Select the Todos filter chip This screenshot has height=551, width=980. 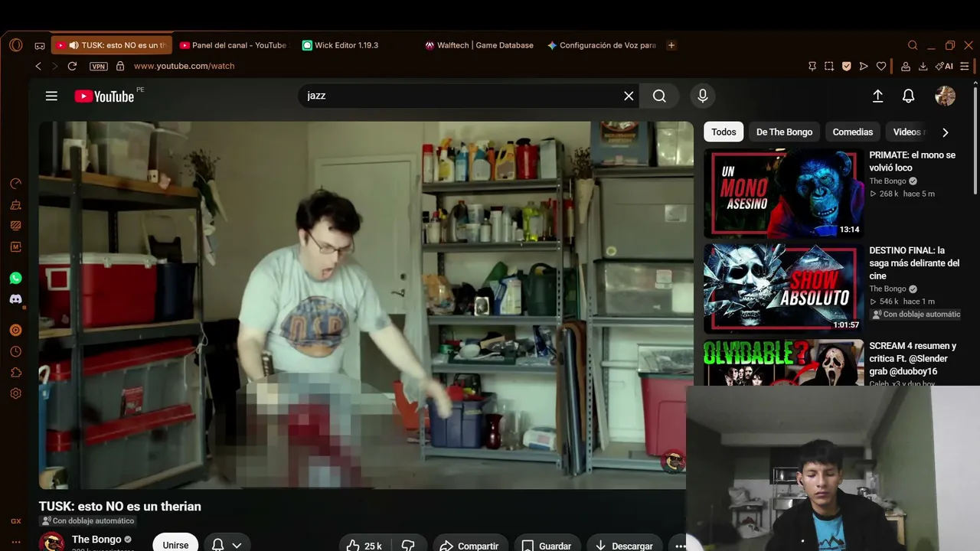coord(724,132)
